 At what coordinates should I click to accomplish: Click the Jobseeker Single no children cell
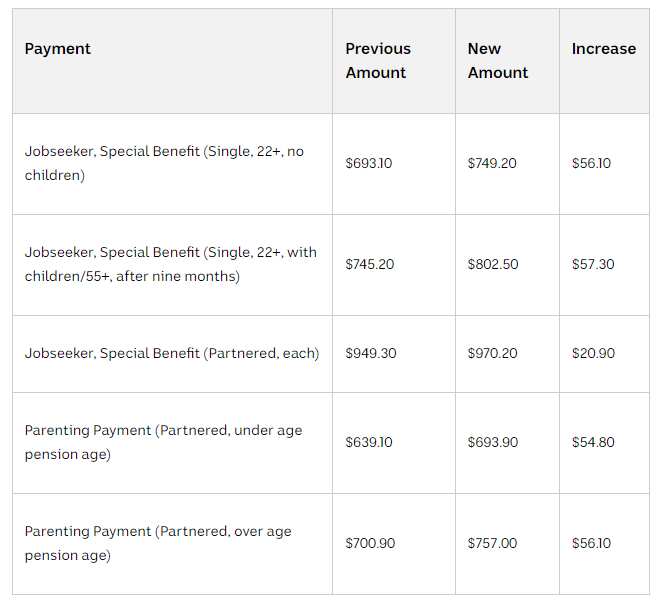coord(164,164)
